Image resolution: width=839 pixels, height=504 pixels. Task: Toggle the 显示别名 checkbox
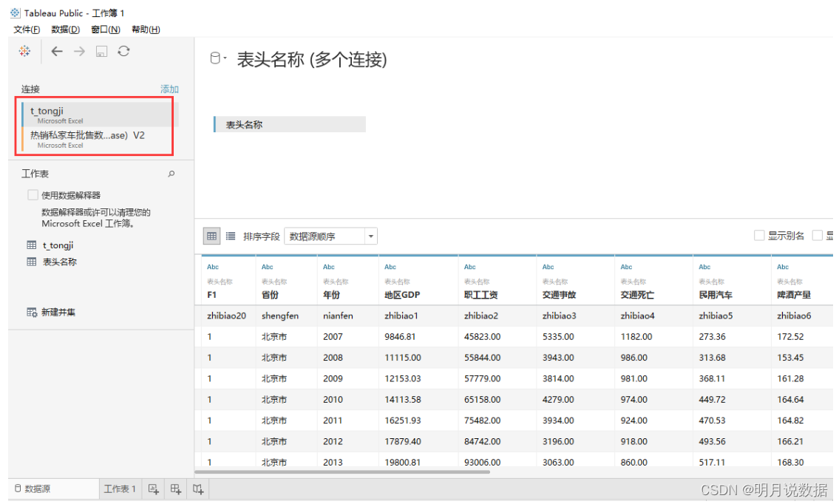point(758,236)
